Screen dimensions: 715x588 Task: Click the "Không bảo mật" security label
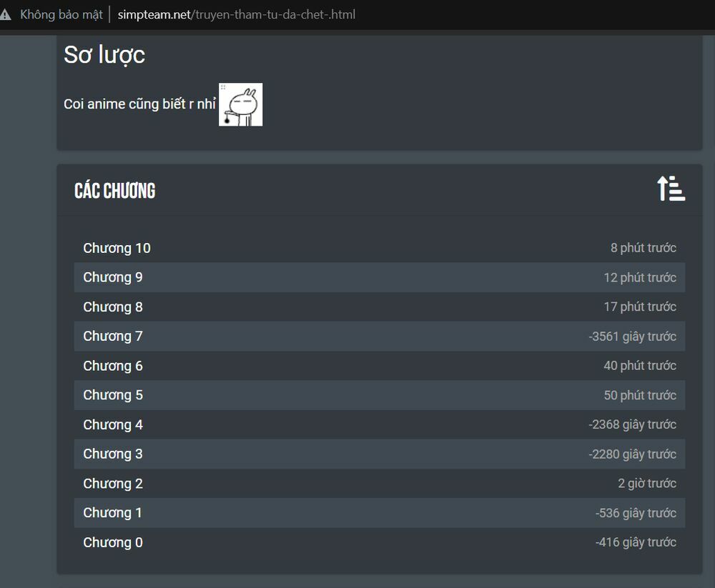[61, 14]
